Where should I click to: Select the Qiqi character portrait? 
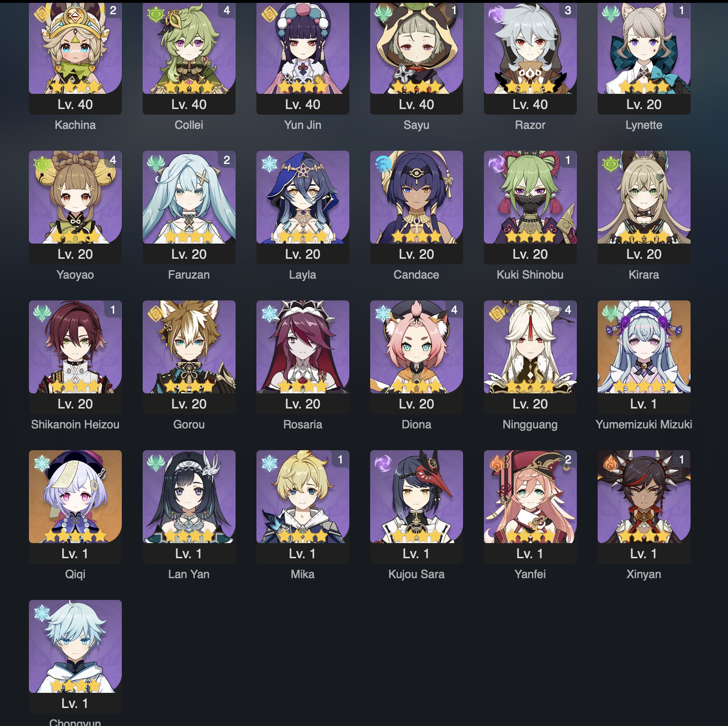pyautogui.click(x=75, y=497)
